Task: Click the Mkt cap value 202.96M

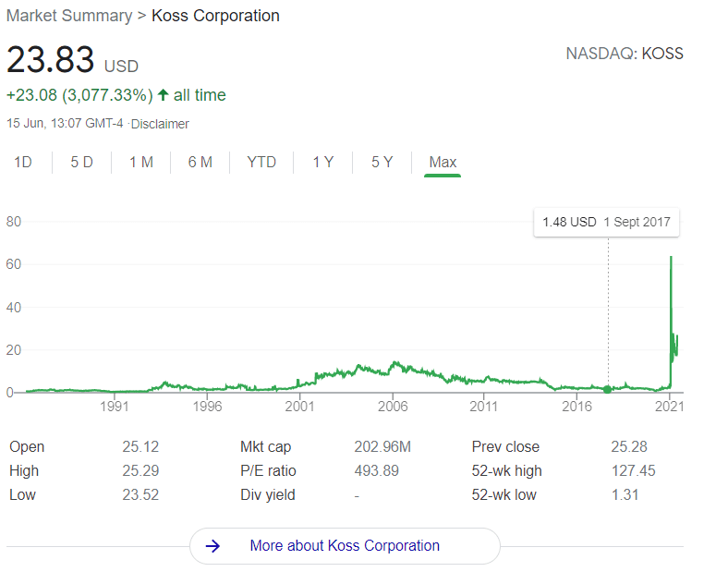Action: (382, 446)
